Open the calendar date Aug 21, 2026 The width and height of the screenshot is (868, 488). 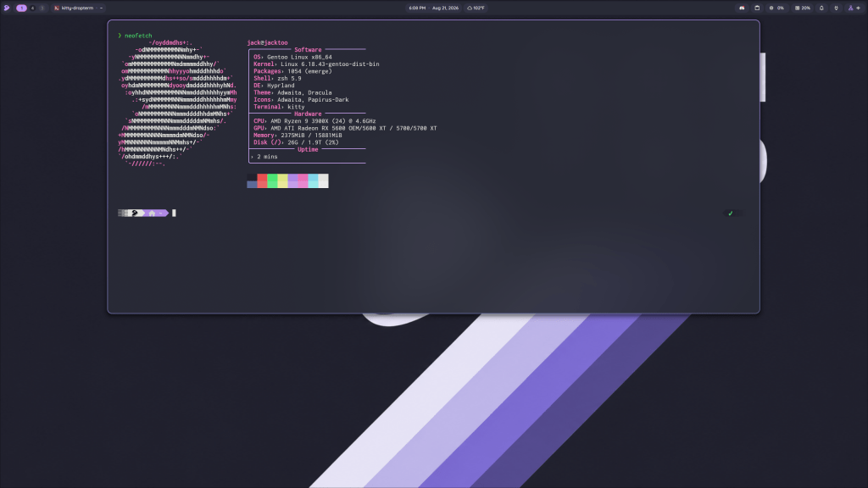click(x=445, y=8)
